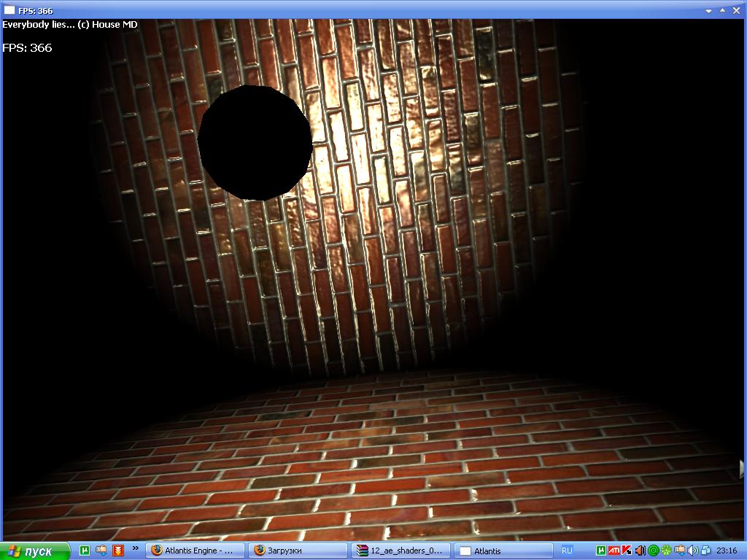Screen dimensions: 747x560
Task: Open the green flower ICQ tray icon
Action: pyautogui.click(x=666, y=551)
